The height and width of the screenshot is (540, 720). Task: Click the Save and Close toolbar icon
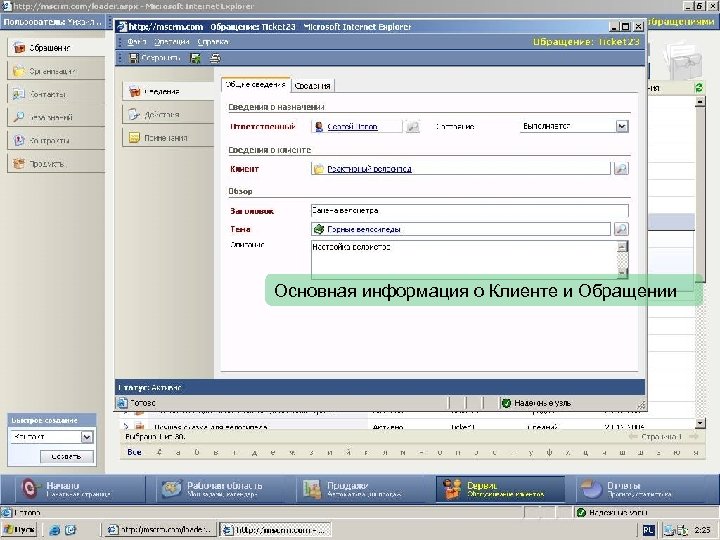coord(196,58)
